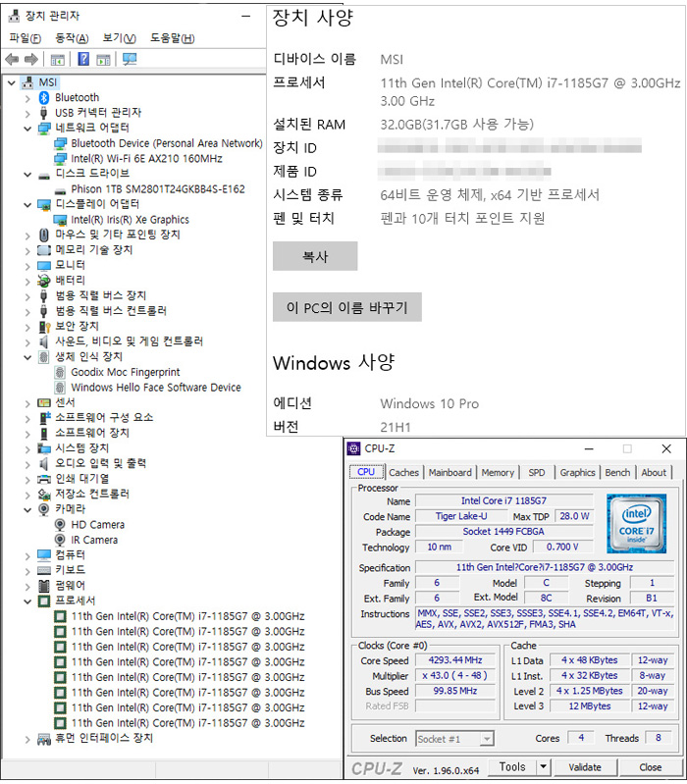This screenshot has width=687, height=784.
Task: Collapse the 생체 인식 장치 category
Action: pyautogui.click(x=27, y=357)
